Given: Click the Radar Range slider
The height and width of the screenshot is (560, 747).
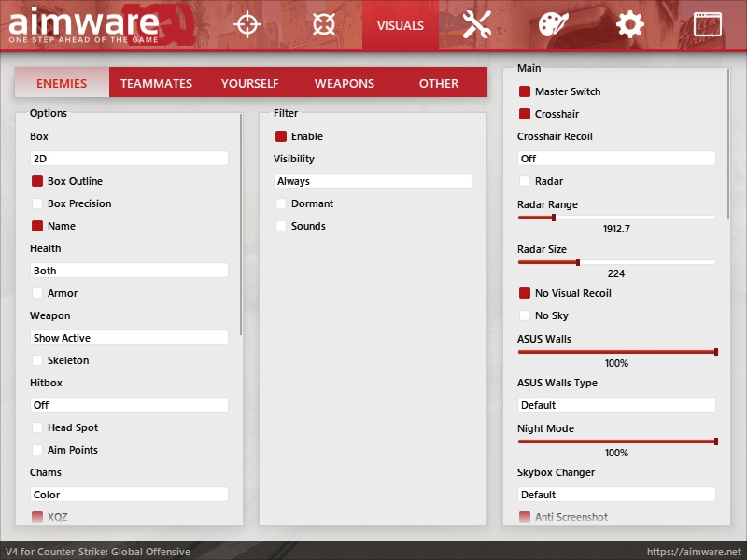Looking at the screenshot, I should point(616,217).
